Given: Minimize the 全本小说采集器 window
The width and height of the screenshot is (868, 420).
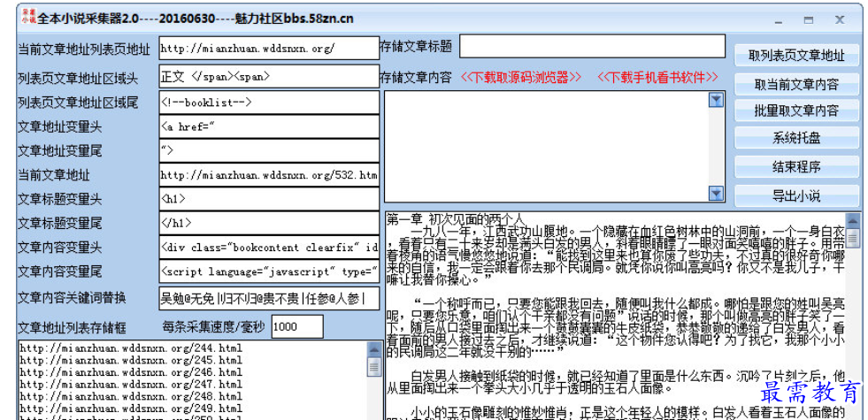Looking at the screenshot, I should (x=779, y=21).
